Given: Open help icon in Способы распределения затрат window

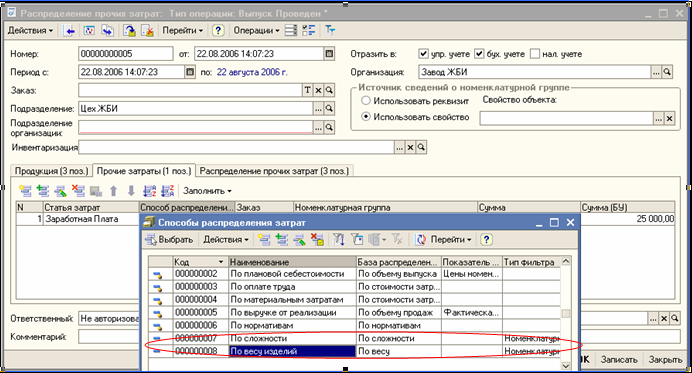Looking at the screenshot, I should [486, 240].
